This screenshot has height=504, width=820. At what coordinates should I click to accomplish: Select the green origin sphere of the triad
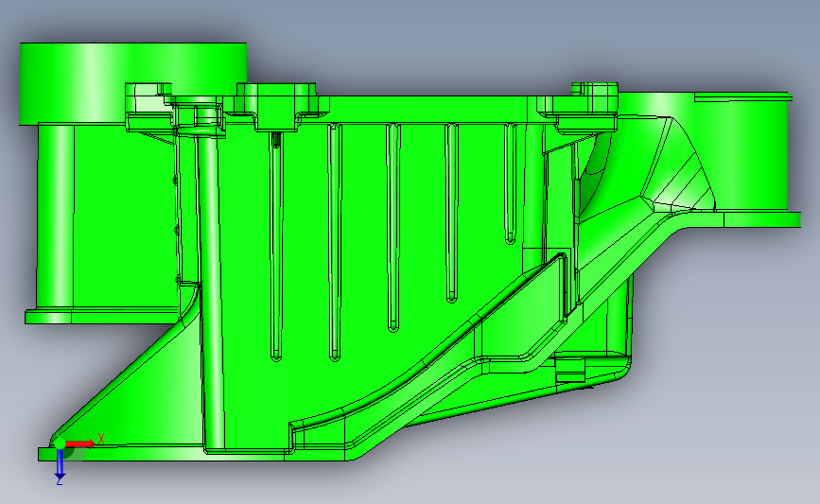click(60, 443)
